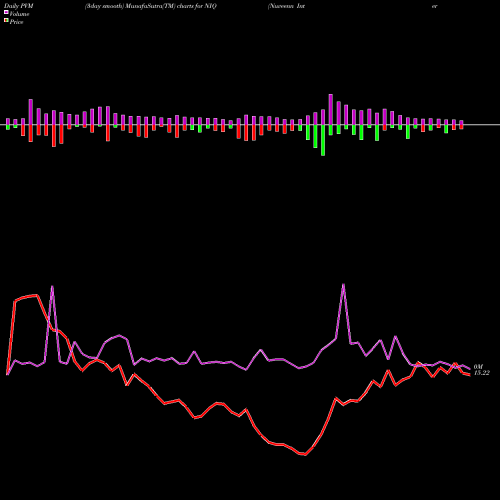Click the '15.22' price value label
Screen dimensions: 500x500
point(482,373)
